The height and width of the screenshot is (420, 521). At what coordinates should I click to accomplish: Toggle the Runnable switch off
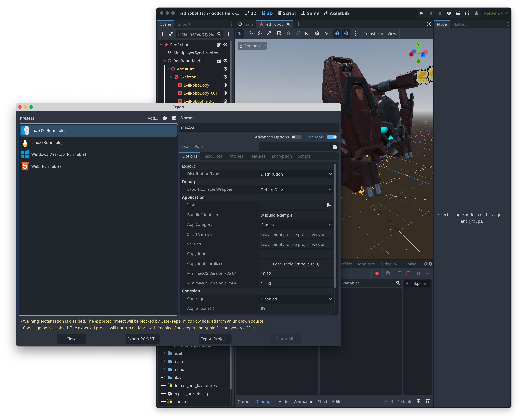pos(332,137)
